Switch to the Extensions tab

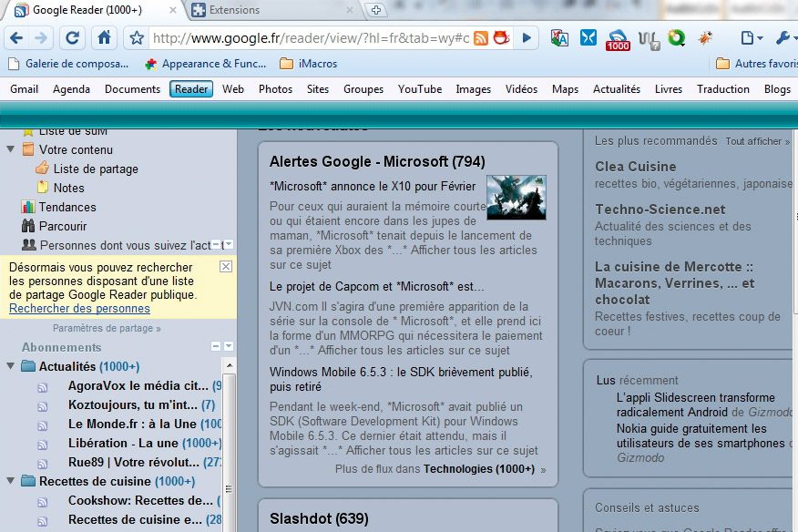point(272,10)
